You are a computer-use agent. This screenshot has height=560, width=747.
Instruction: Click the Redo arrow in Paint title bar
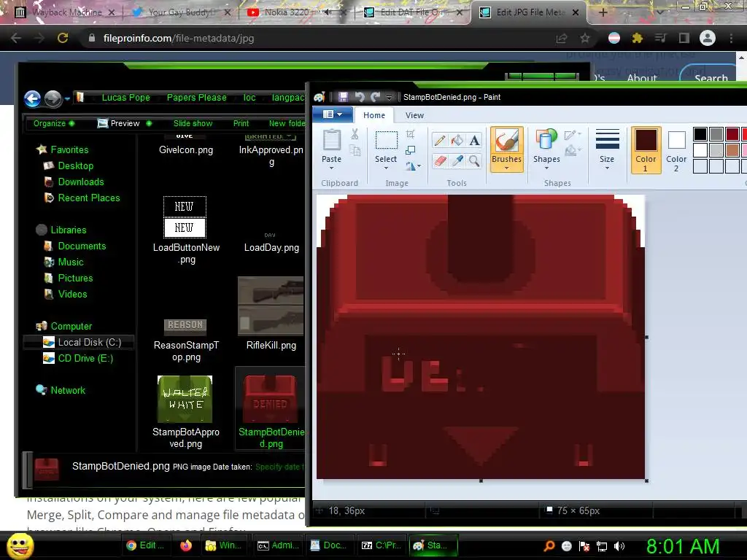pyautogui.click(x=376, y=97)
